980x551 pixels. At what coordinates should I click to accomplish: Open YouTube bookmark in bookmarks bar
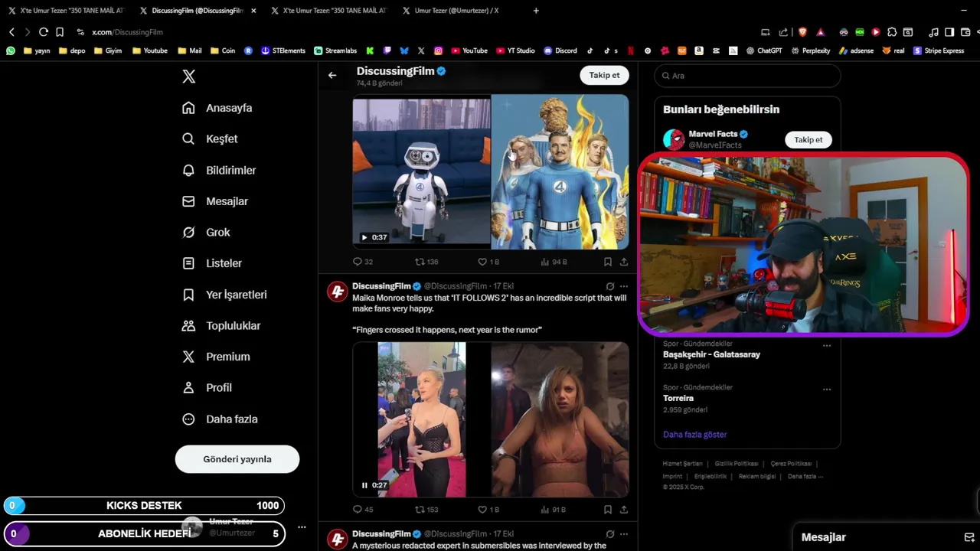coord(469,51)
